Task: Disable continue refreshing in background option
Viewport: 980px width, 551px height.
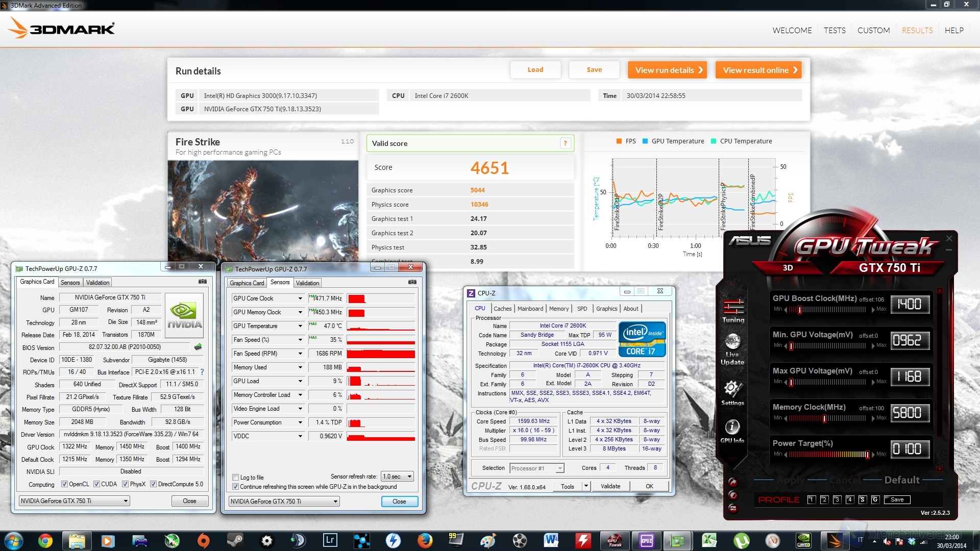Action: [x=235, y=487]
